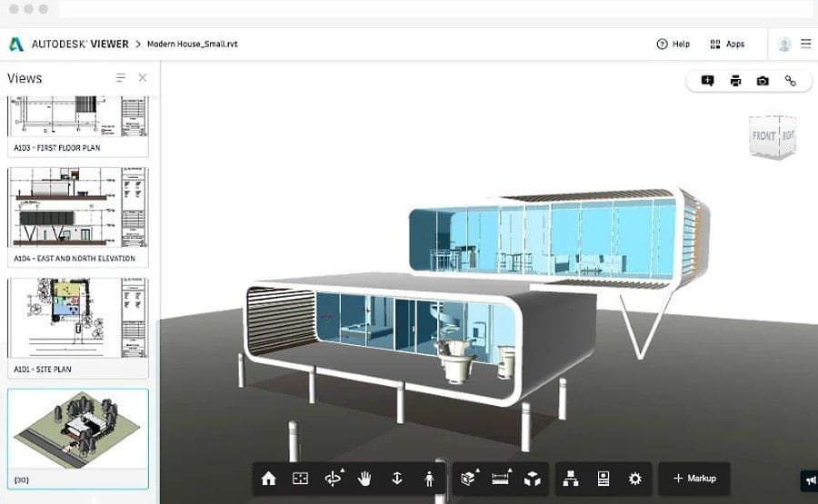Print the current view
This screenshot has height=504, width=818.
click(735, 81)
